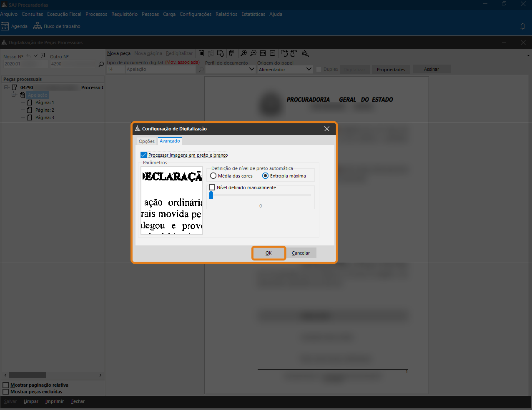Collapse the Apelação tree node

[14, 95]
